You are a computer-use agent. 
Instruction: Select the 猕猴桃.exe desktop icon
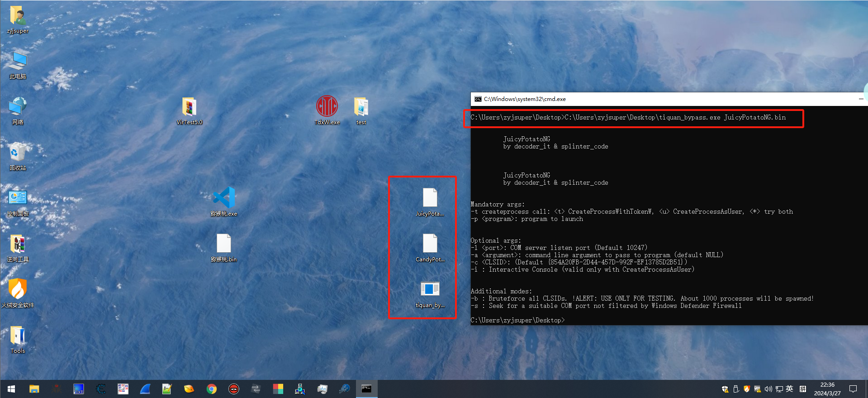(x=224, y=202)
